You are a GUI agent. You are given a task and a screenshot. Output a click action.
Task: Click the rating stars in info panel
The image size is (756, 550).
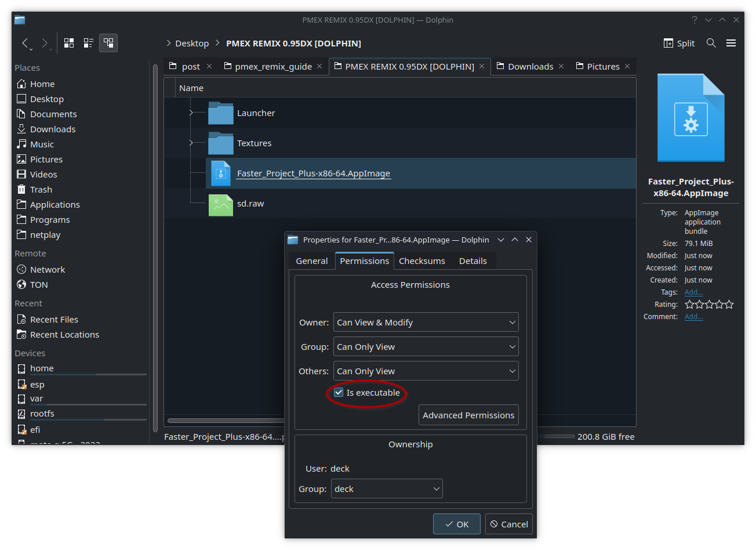709,304
